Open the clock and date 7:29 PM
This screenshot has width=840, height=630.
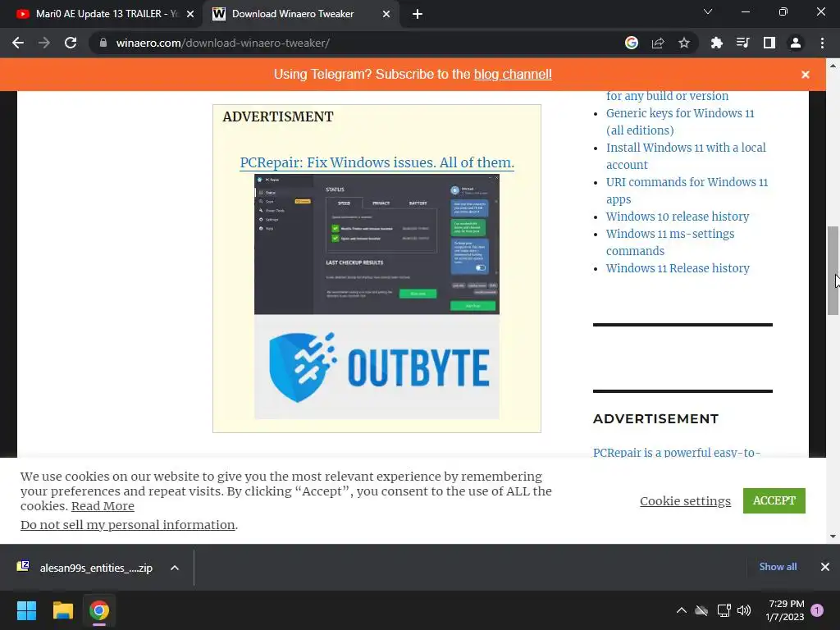[x=785, y=610]
